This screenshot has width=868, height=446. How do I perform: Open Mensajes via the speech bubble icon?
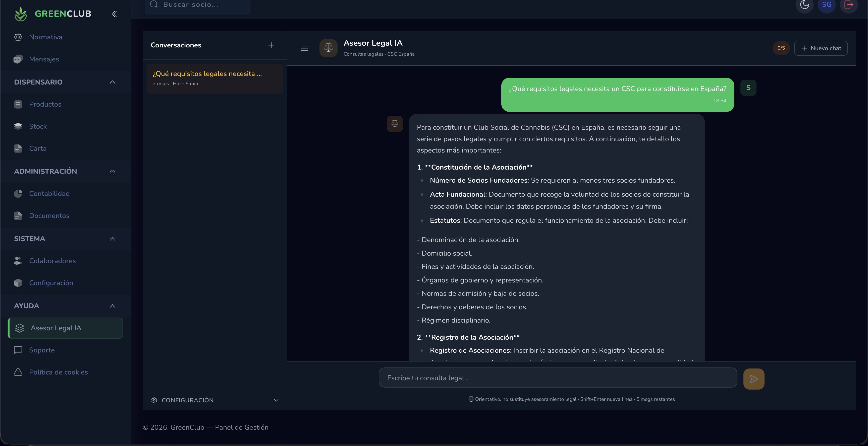(18, 59)
